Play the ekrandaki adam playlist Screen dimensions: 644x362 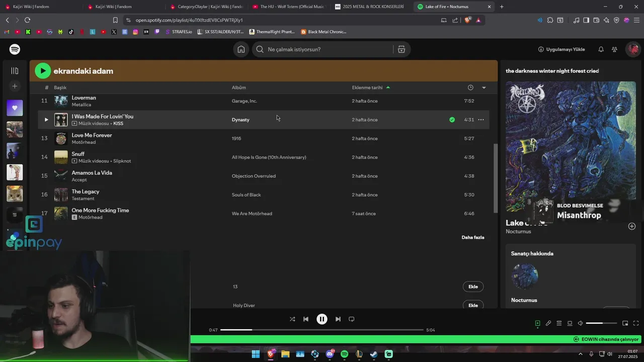click(x=43, y=71)
